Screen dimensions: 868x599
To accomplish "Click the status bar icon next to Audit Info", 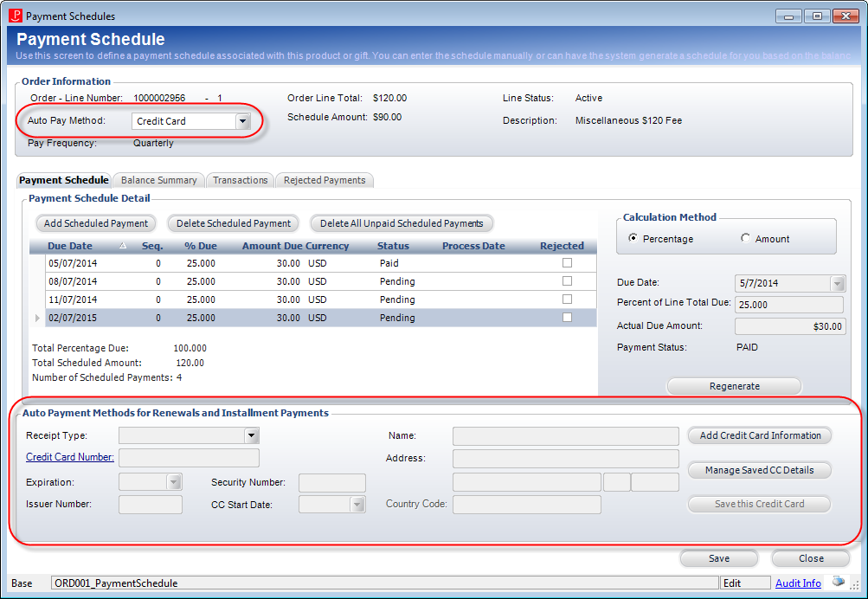I will (x=838, y=582).
